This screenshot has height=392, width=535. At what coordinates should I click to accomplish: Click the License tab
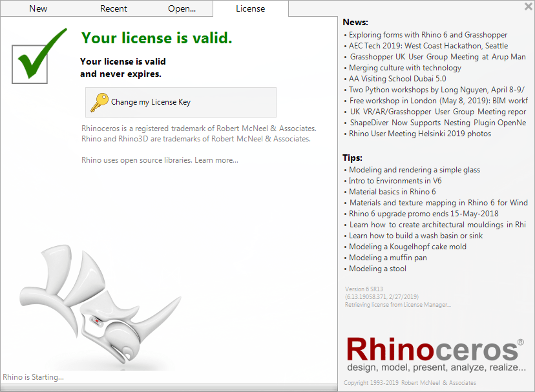click(x=251, y=8)
